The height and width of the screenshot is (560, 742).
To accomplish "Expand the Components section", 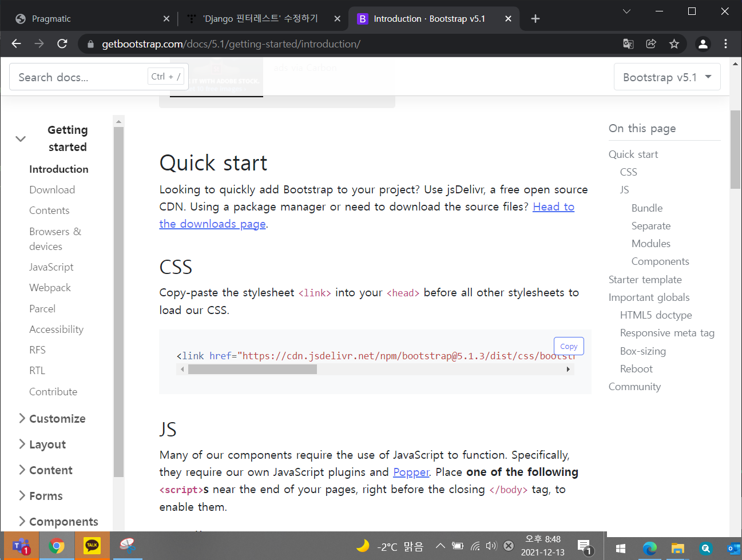I will tap(58, 521).
